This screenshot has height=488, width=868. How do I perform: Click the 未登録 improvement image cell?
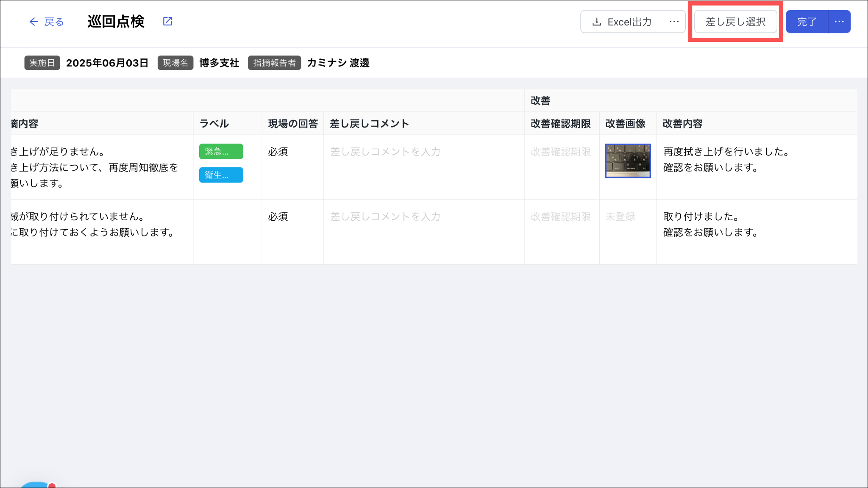click(620, 216)
